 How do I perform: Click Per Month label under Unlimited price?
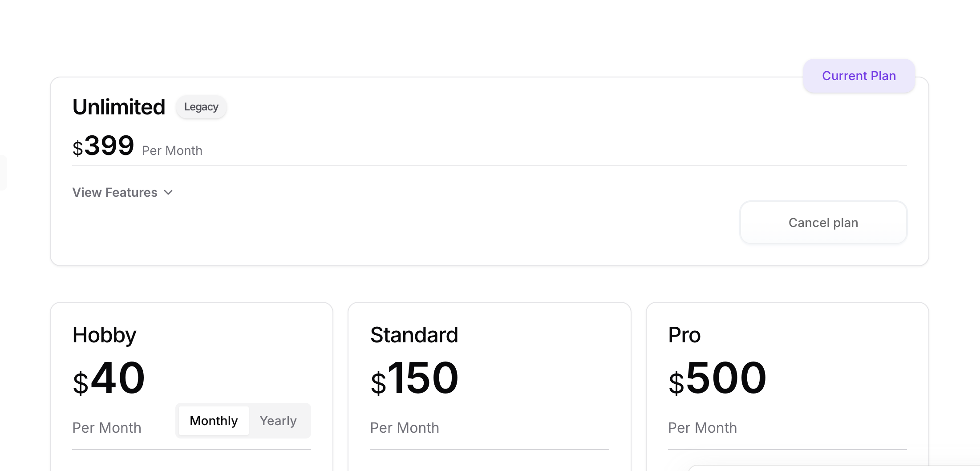pyautogui.click(x=172, y=150)
